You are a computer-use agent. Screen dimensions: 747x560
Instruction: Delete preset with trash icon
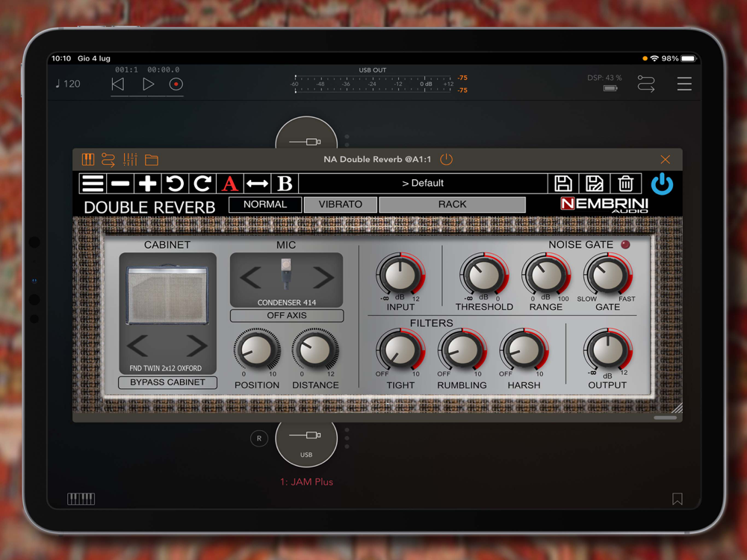tap(625, 184)
